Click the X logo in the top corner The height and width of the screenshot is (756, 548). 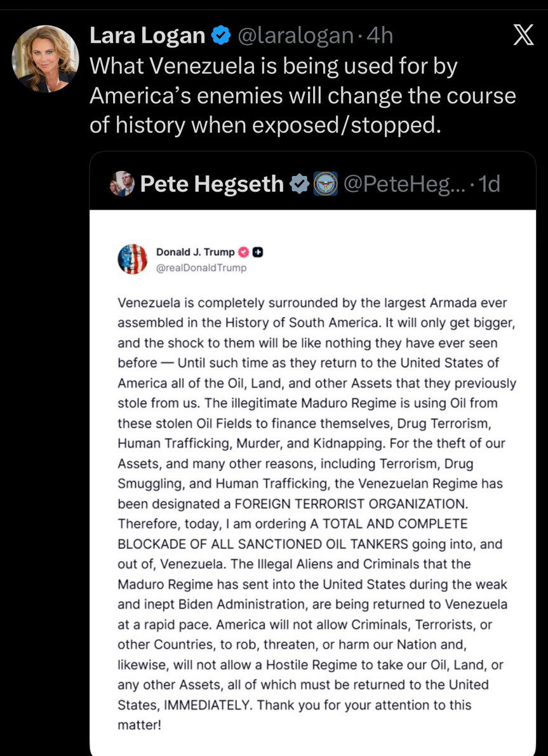pos(523,35)
